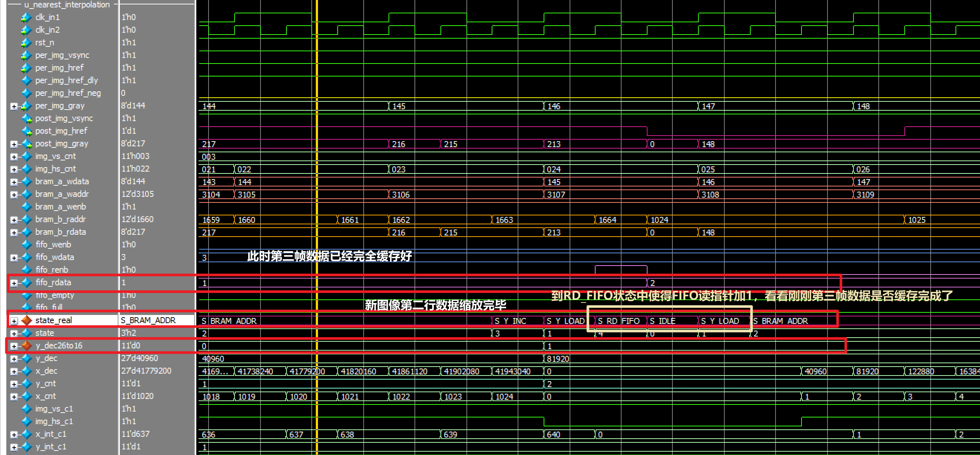Click the clk_in1 signal icon
The height and width of the screenshot is (455, 980).
tap(26, 17)
